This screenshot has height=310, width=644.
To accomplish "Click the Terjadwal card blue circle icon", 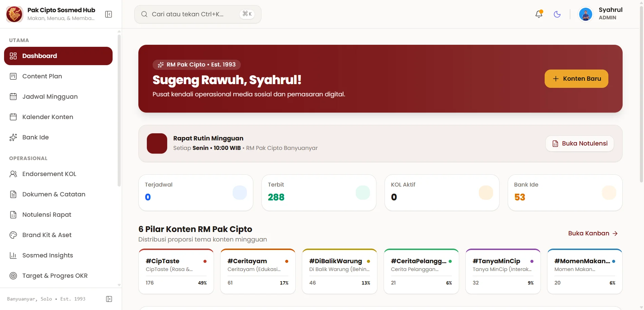I will pos(240,193).
